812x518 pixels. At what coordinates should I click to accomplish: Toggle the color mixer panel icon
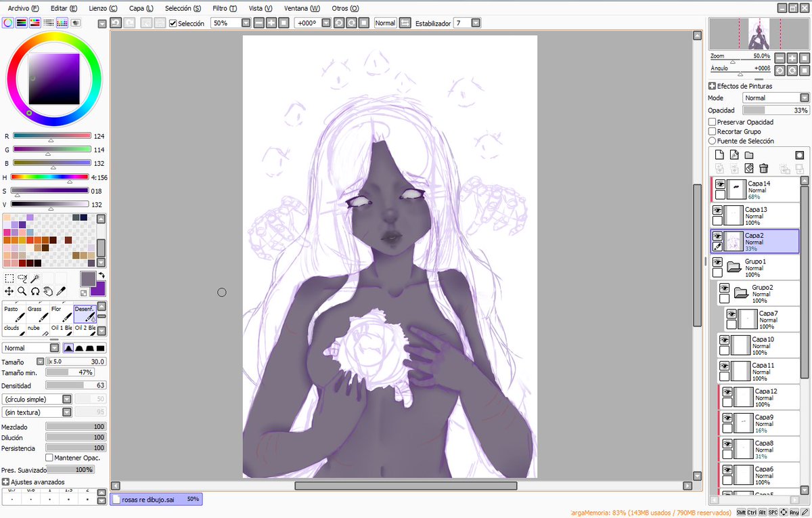click(x=49, y=22)
